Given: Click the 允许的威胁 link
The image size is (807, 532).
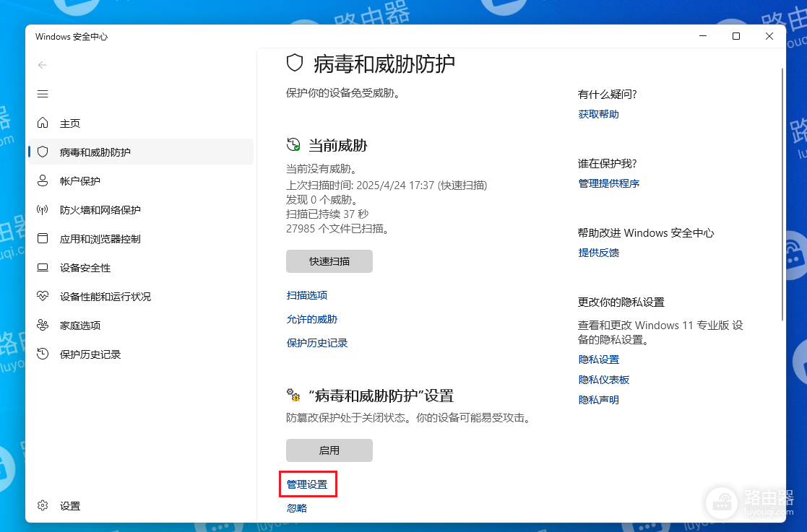Looking at the screenshot, I should pyautogui.click(x=312, y=319).
